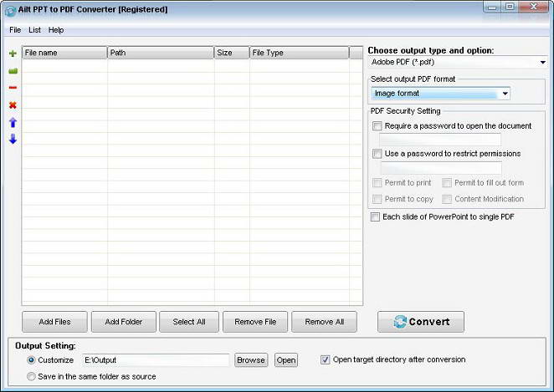Viewport: 554px width, 392px height.
Task: Enable 'Require a password to open the document'
Action: coord(377,126)
